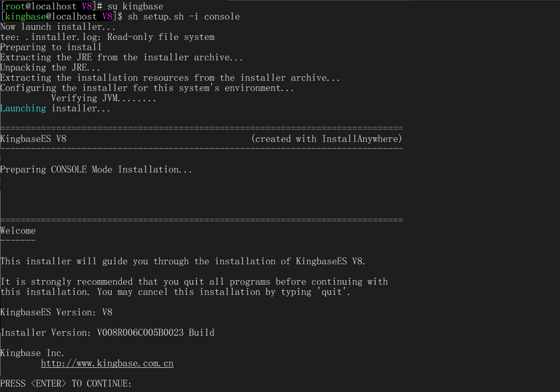Select the root@localhost shell prompt

click(51, 6)
